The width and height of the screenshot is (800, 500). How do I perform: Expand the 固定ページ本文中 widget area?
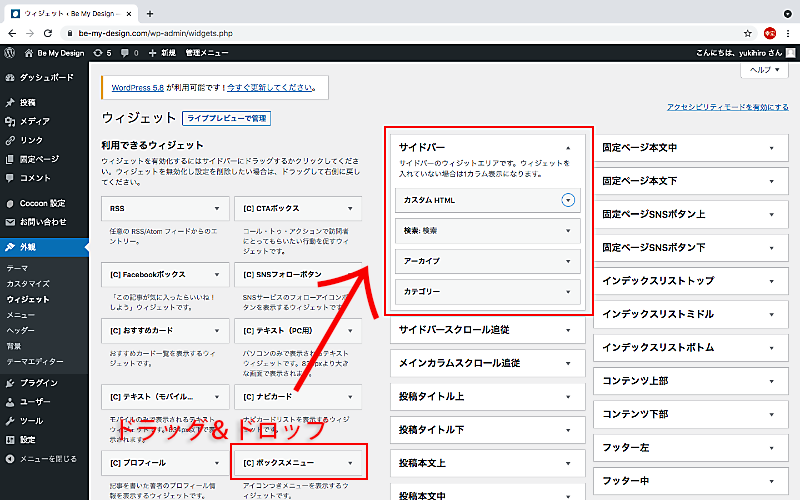tap(771, 148)
